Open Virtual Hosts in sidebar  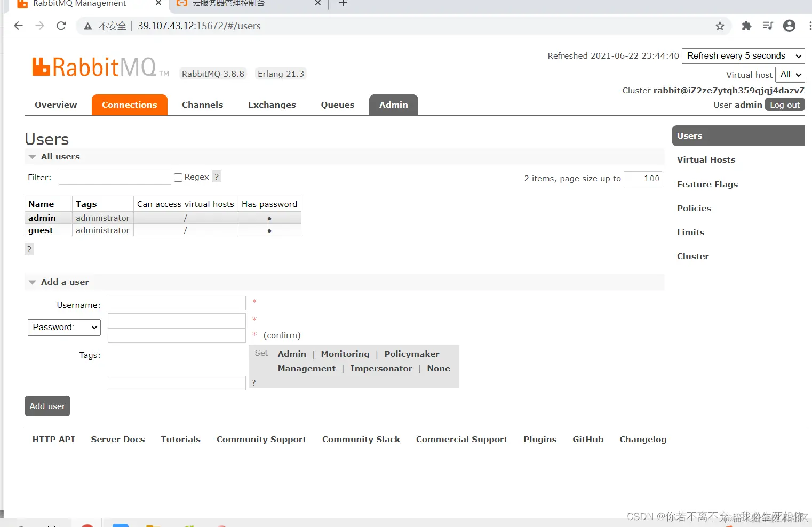point(706,160)
